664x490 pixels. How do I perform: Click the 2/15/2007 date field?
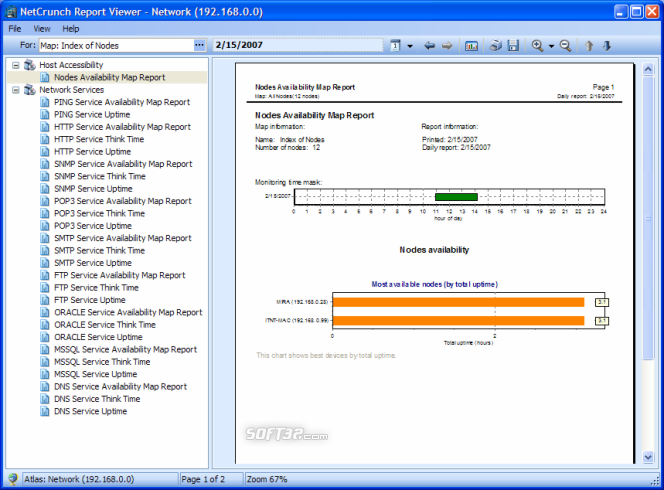click(298, 45)
